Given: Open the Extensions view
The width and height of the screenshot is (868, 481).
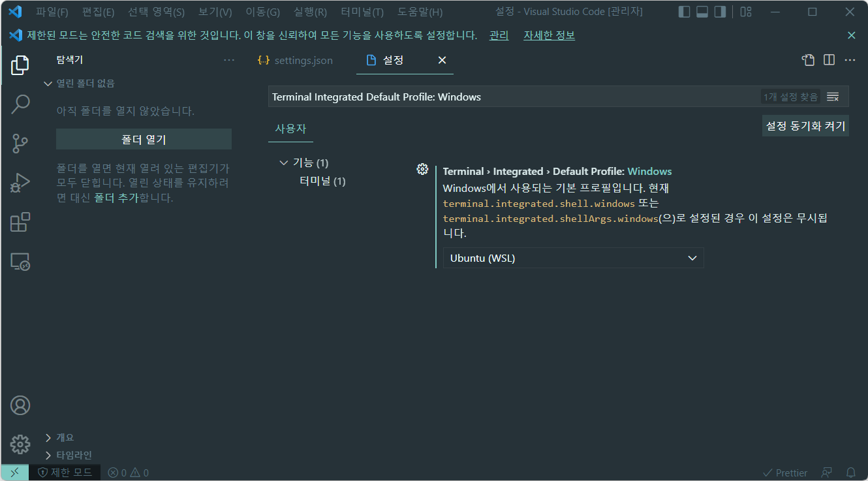Looking at the screenshot, I should tap(20, 223).
